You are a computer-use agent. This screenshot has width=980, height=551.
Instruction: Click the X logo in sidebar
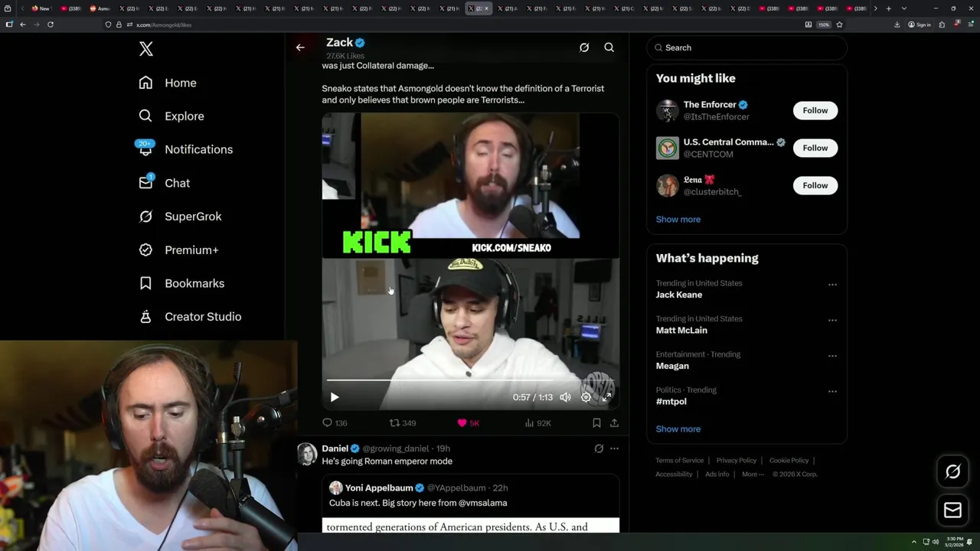tap(146, 49)
